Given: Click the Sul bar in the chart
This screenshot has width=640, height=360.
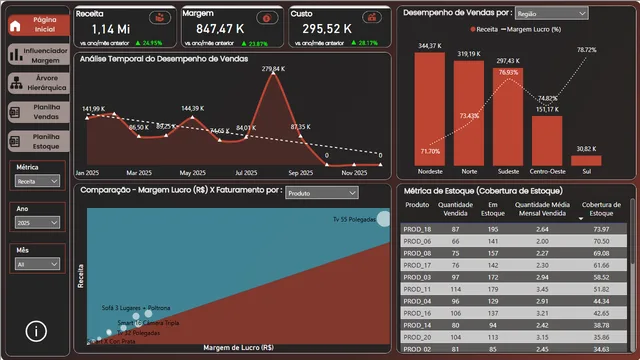Looking at the screenshot, I should 586,160.
